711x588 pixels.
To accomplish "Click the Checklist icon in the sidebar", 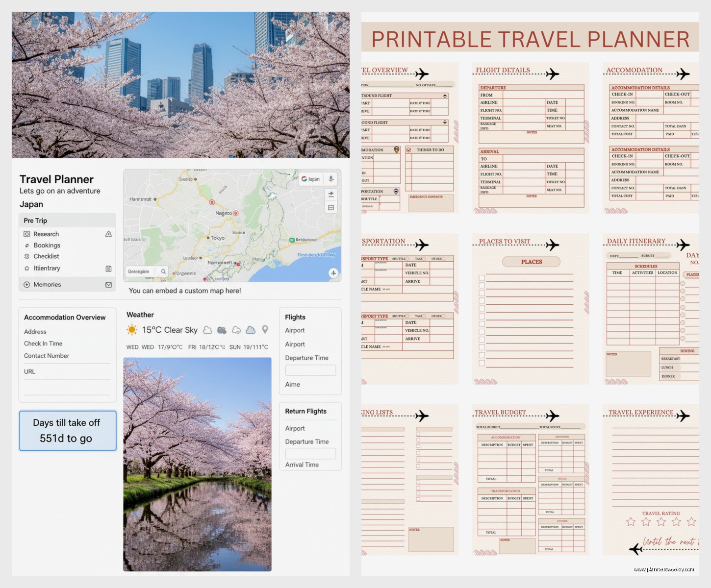I will coord(26,256).
